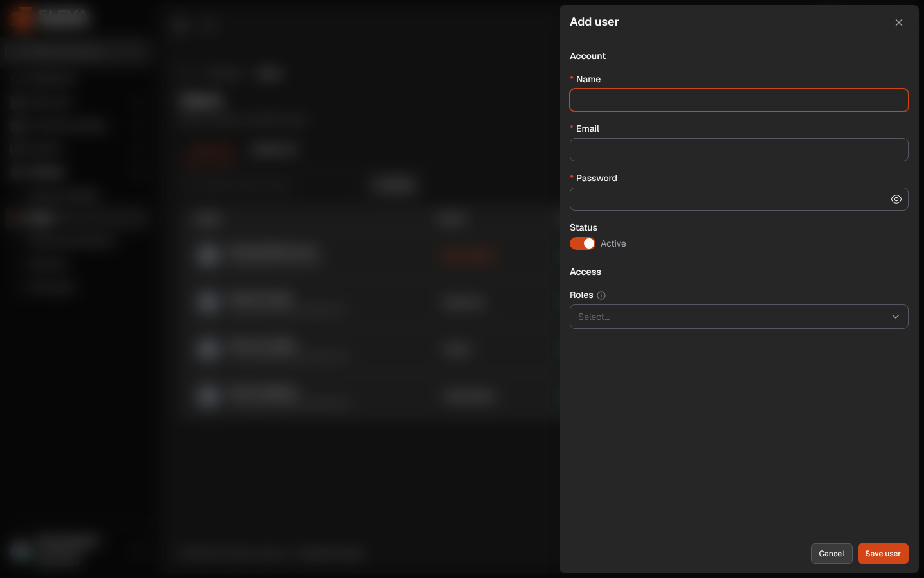Focus the Email input field
This screenshot has width=924, height=578.
pyautogui.click(x=739, y=150)
